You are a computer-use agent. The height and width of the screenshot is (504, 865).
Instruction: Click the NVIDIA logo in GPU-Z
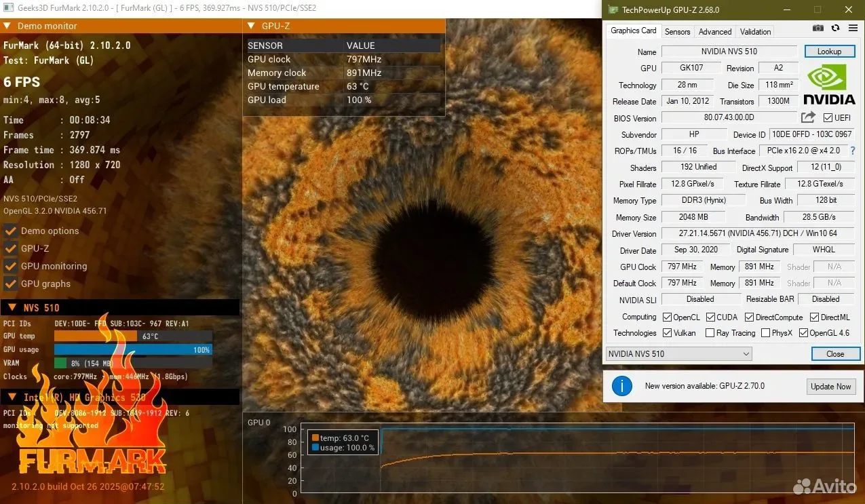pyautogui.click(x=828, y=84)
